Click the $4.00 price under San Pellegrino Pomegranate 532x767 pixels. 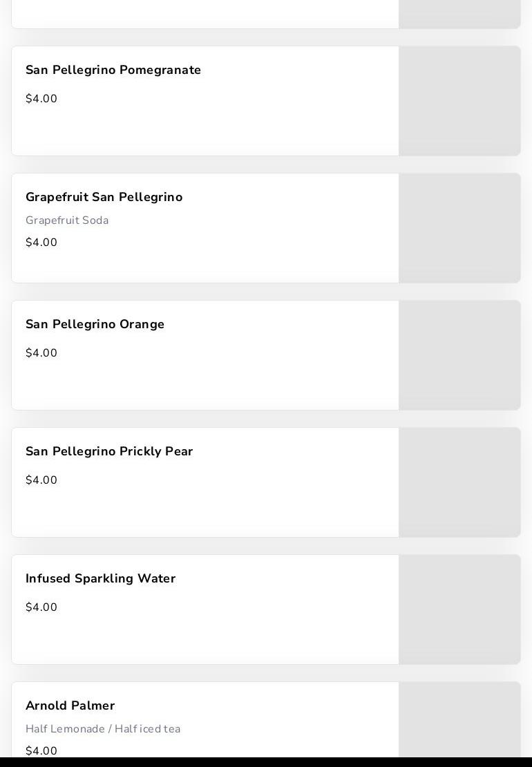point(41,99)
